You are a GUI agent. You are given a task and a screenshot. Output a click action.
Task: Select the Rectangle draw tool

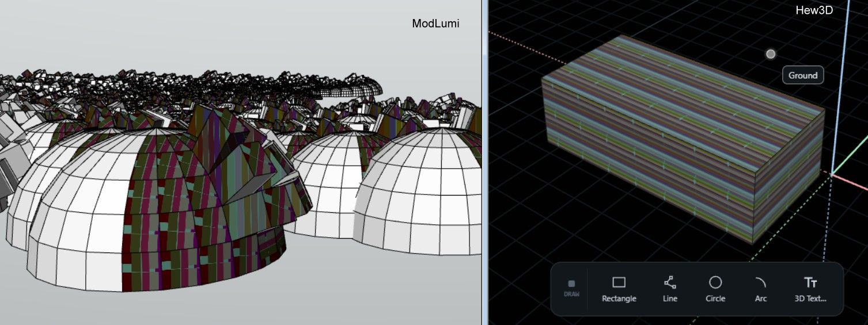pyautogui.click(x=619, y=289)
